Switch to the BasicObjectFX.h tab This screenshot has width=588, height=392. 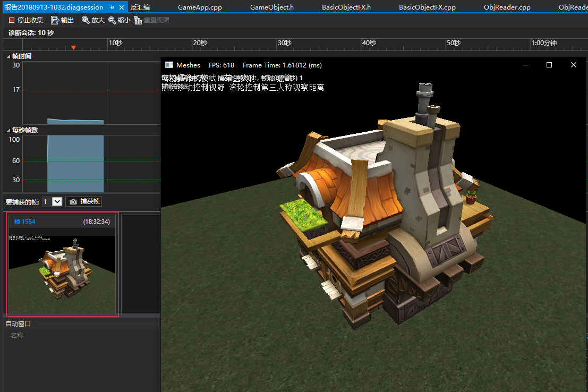click(346, 7)
